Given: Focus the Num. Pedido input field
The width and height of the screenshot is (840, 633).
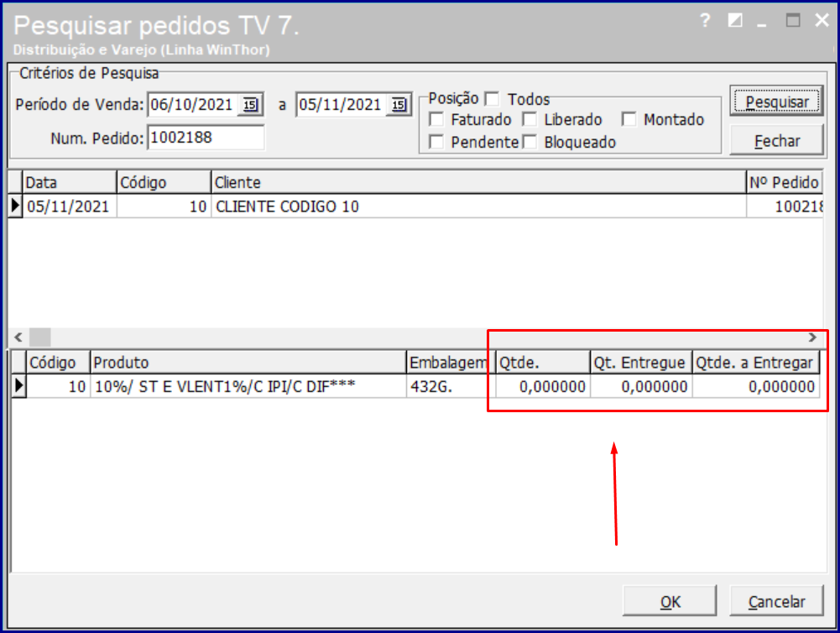Looking at the screenshot, I should tap(206, 138).
